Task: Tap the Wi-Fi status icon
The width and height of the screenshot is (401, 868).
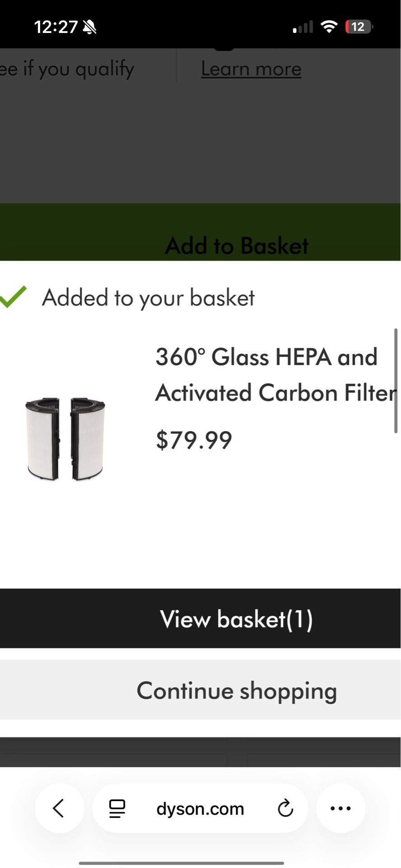Action: coord(329,27)
